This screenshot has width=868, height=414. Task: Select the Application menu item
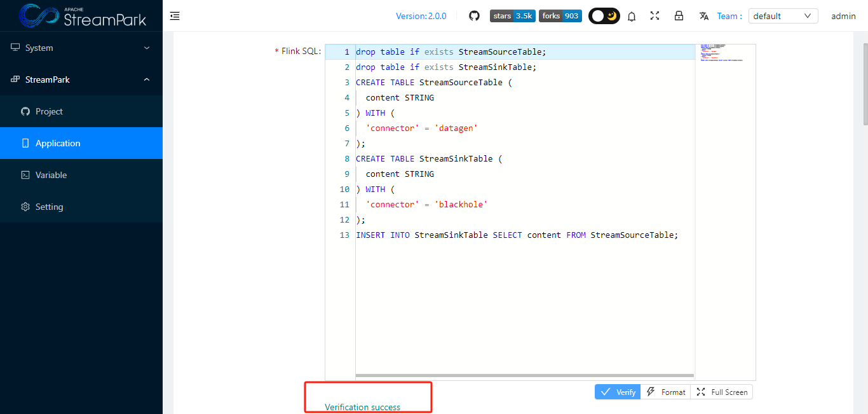81,143
